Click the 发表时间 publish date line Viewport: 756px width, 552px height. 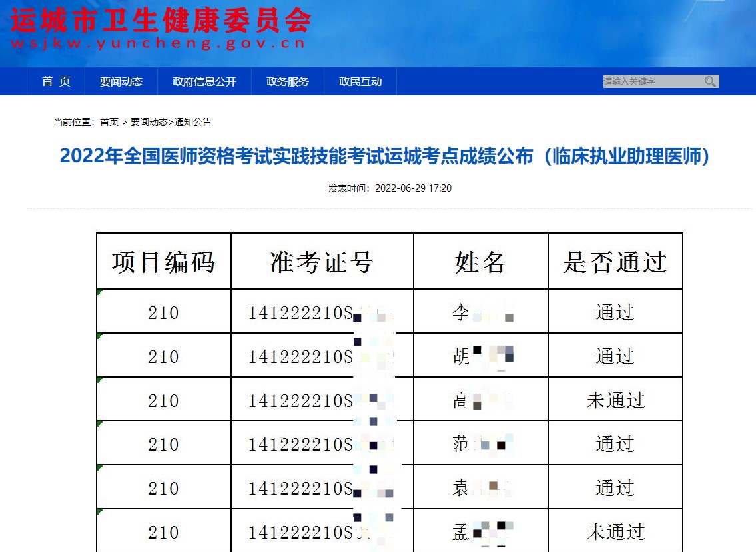click(x=390, y=188)
